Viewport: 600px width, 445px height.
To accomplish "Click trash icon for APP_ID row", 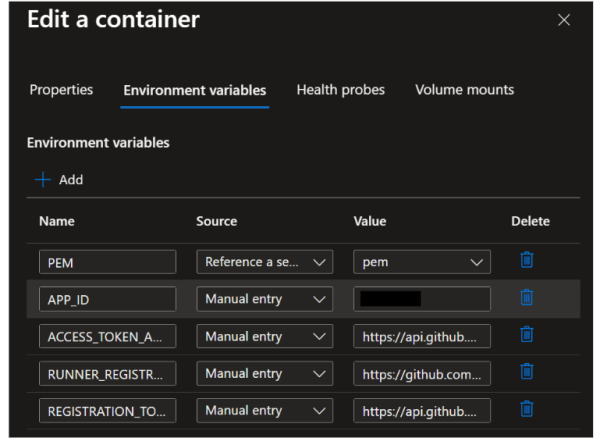I will click(x=527, y=298).
